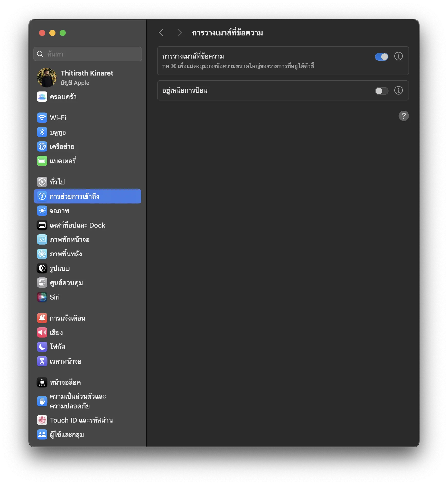Viewport: 448px width, 485px height.
Task: Click the Network (เครือข่าย) globe icon
Action: point(42,147)
